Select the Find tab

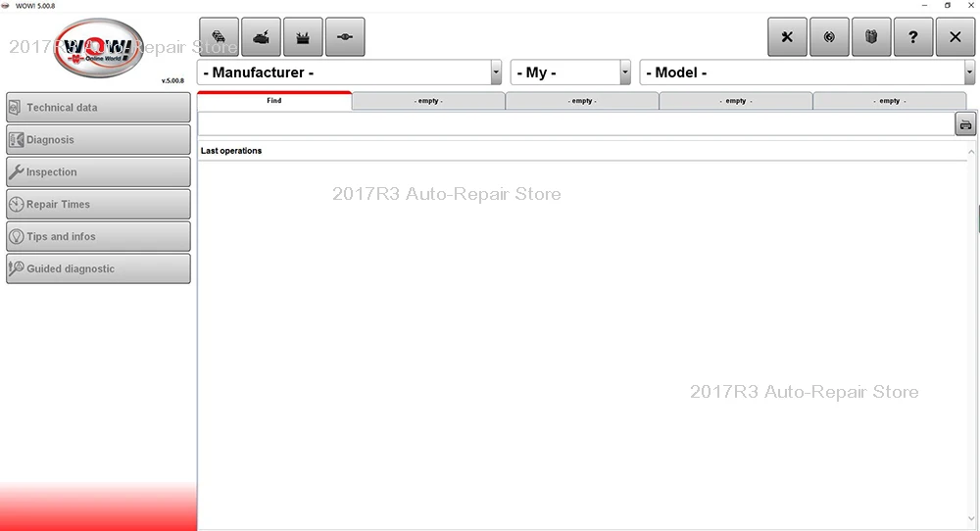coord(274,101)
